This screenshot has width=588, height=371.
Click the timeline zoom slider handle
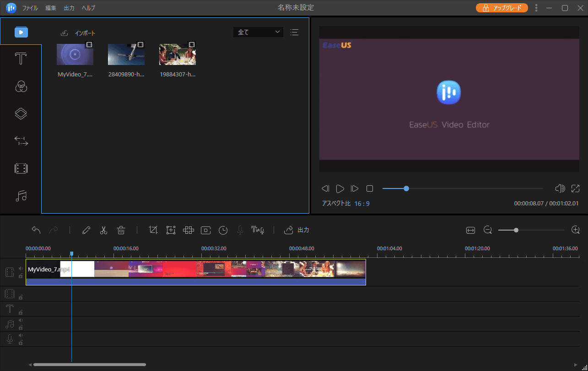point(516,230)
